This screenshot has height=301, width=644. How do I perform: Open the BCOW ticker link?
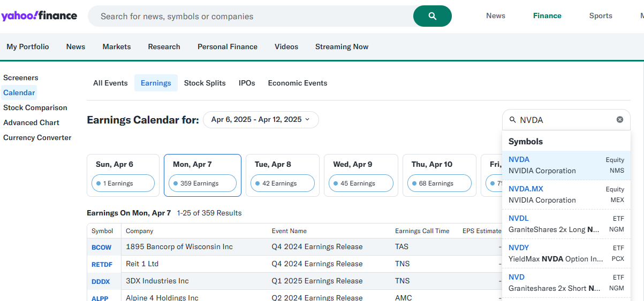pyautogui.click(x=102, y=248)
